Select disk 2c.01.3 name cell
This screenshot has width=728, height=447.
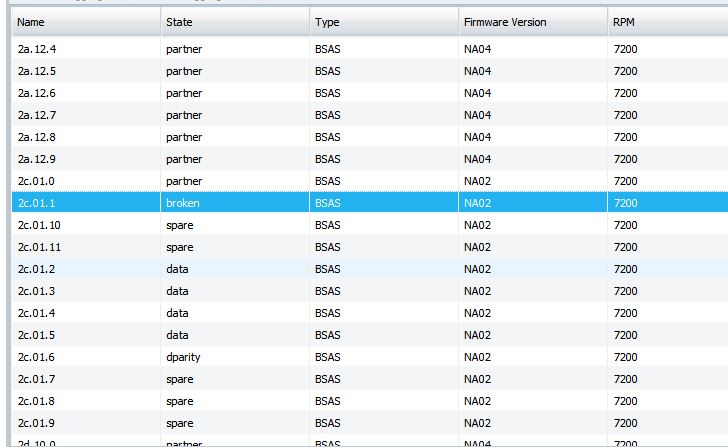(86, 291)
